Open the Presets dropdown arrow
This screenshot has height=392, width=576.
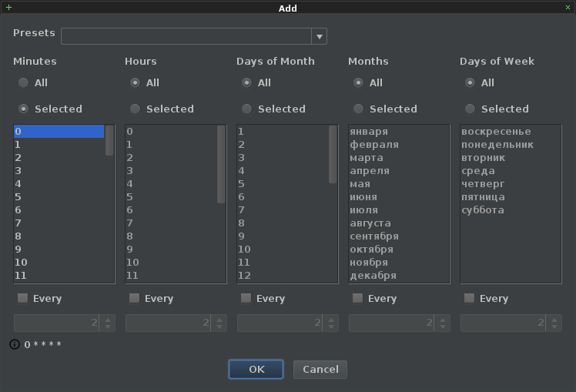[320, 36]
